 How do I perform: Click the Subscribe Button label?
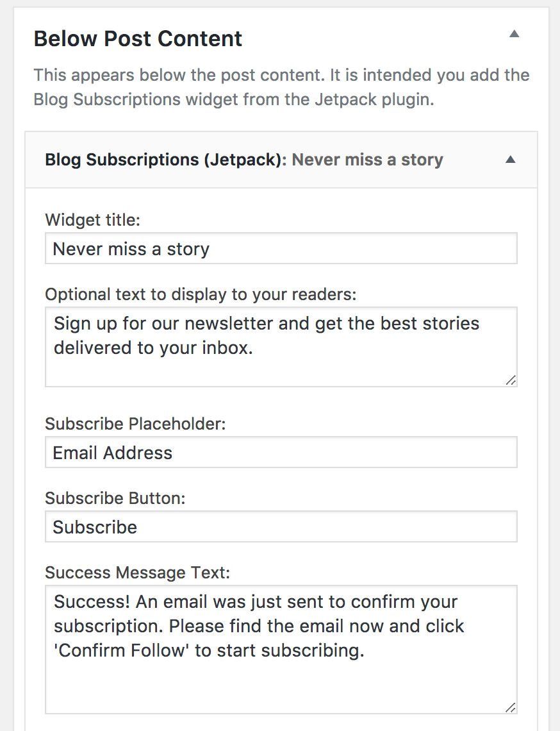coord(115,498)
